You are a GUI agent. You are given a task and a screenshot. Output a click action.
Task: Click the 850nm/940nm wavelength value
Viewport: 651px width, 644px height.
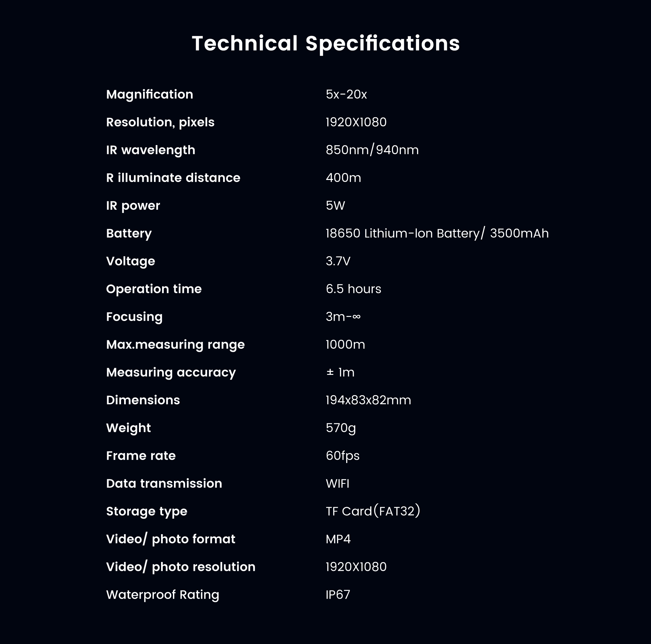point(372,150)
